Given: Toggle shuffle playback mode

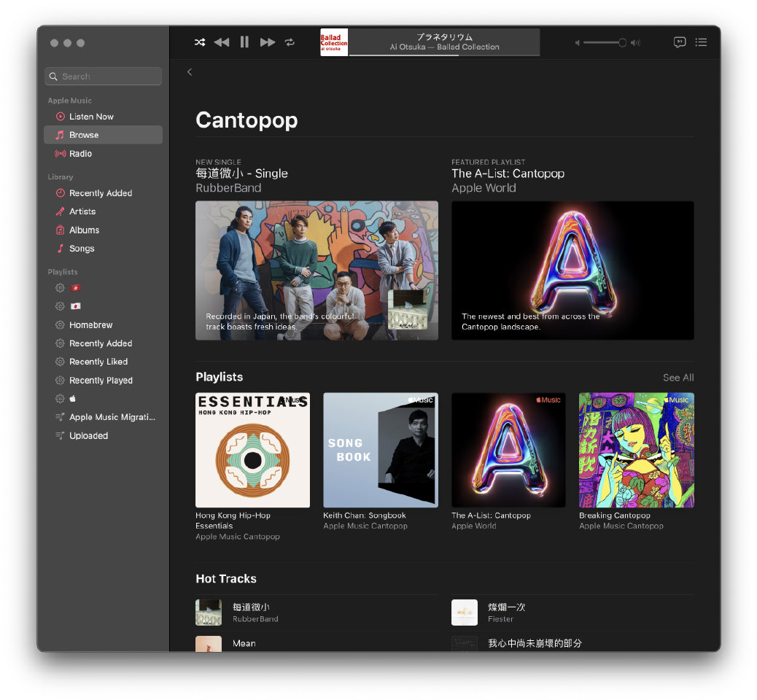Looking at the screenshot, I should (199, 42).
